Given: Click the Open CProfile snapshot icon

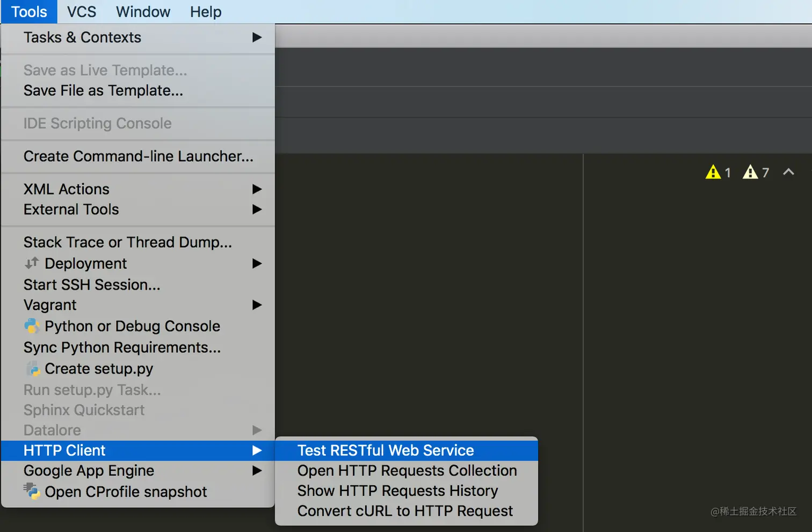Looking at the screenshot, I should point(32,491).
